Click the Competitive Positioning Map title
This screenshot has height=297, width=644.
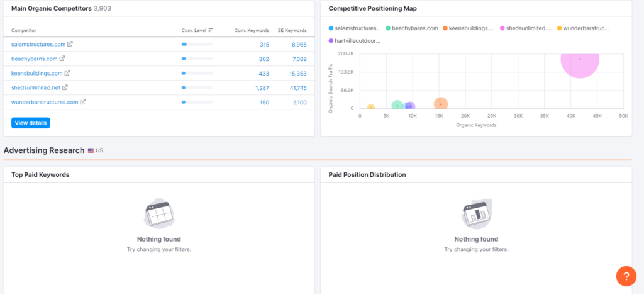372,8
